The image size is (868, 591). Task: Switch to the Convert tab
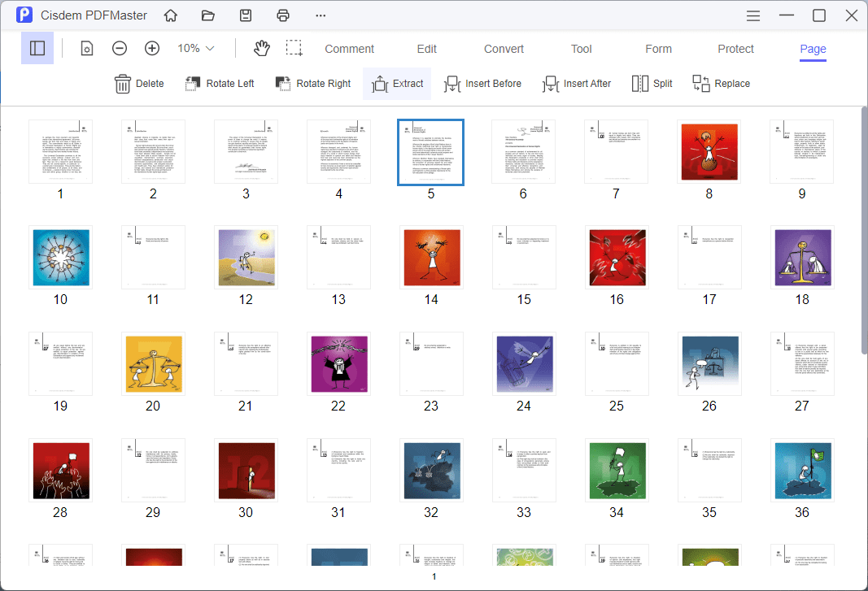[504, 49]
